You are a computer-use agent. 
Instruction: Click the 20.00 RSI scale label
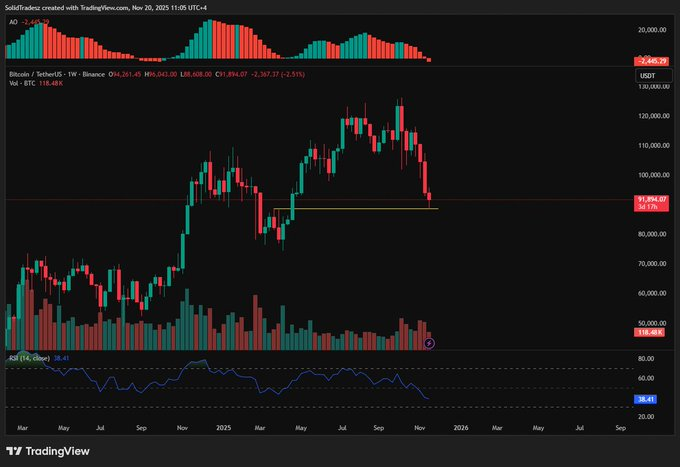click(x=646, y=417)
